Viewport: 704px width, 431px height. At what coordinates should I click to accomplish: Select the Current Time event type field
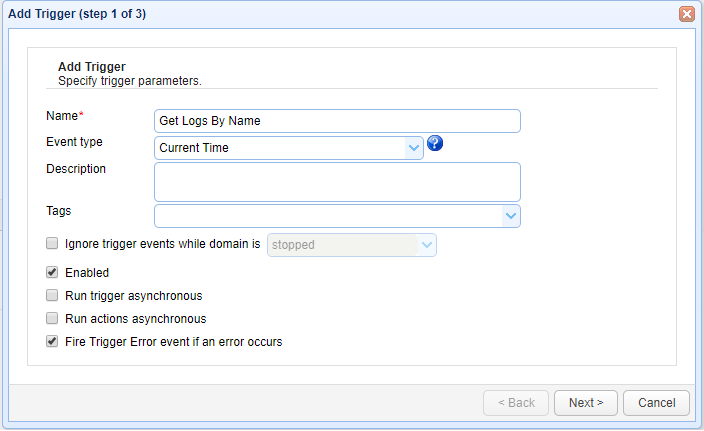tap(281, 148)
